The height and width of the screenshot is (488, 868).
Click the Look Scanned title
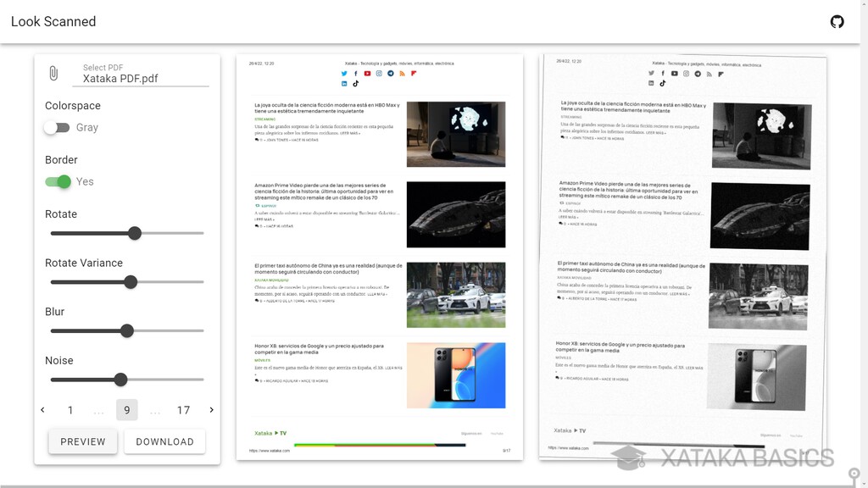click(x=53, y=21)
